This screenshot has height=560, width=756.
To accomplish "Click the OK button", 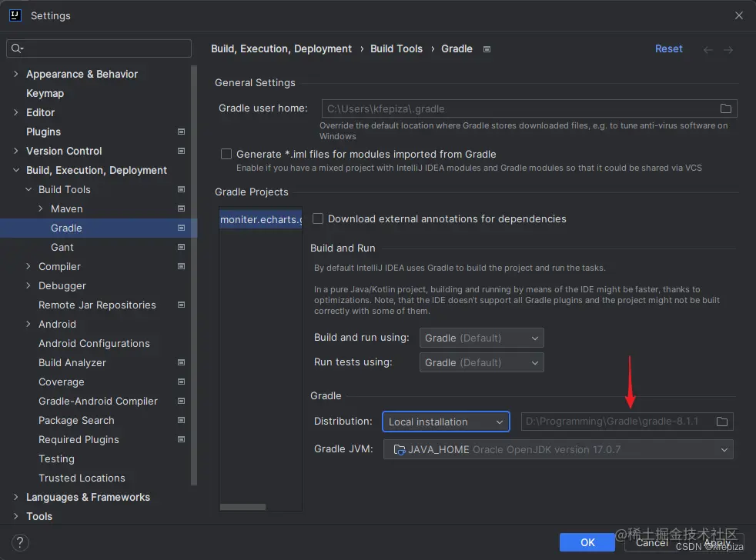I will [x=587, y=542].
